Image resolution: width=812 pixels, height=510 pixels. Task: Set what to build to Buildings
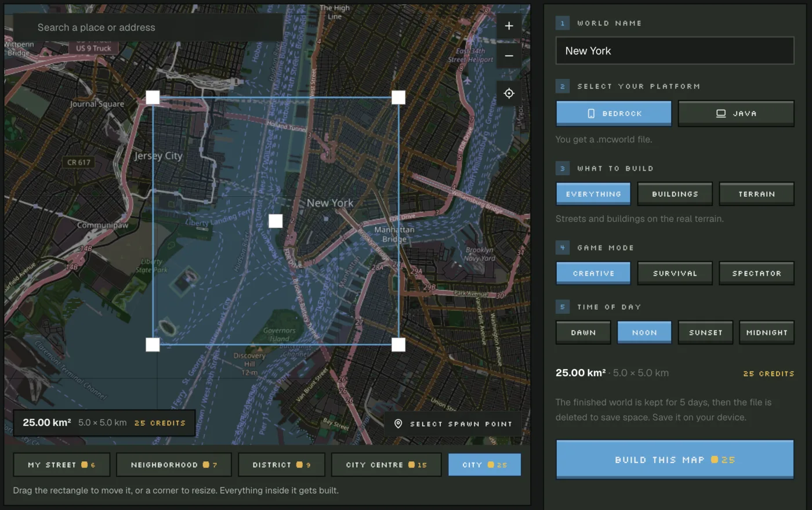(x=675, y=194)
